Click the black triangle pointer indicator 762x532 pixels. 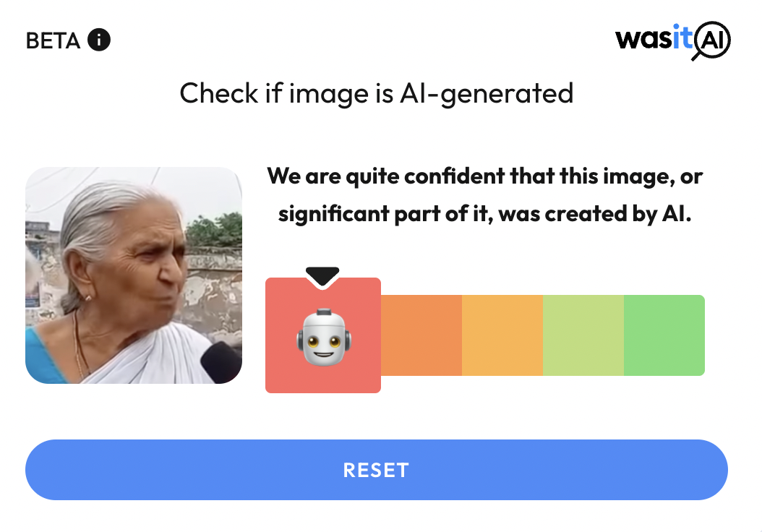322,276
